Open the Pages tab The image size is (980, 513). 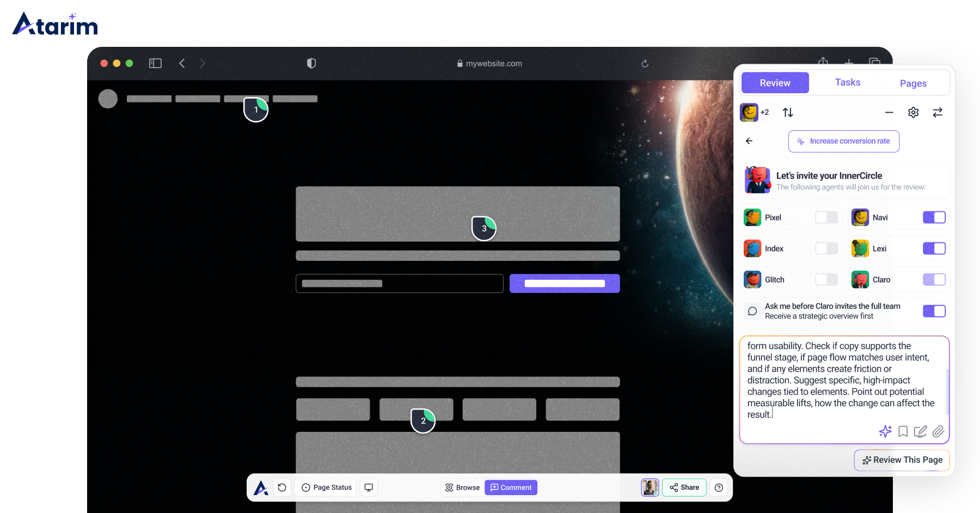(913, 82)
